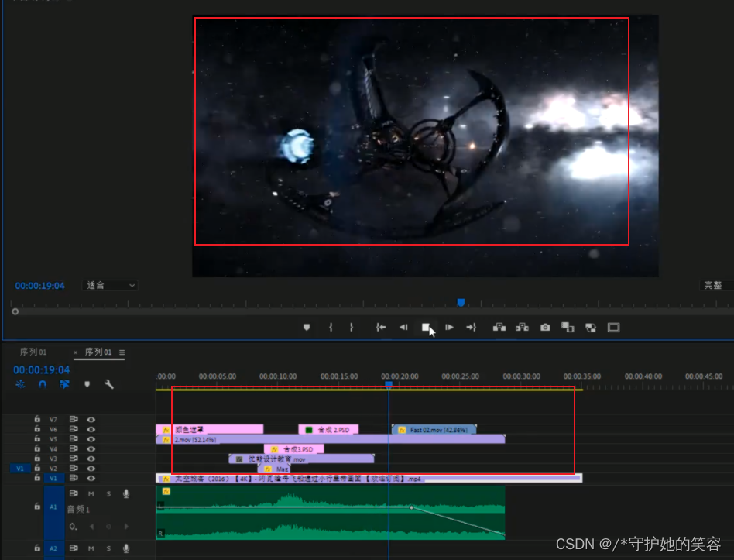
Task: Step forward one frame
Action: click(x=449, y=328)
